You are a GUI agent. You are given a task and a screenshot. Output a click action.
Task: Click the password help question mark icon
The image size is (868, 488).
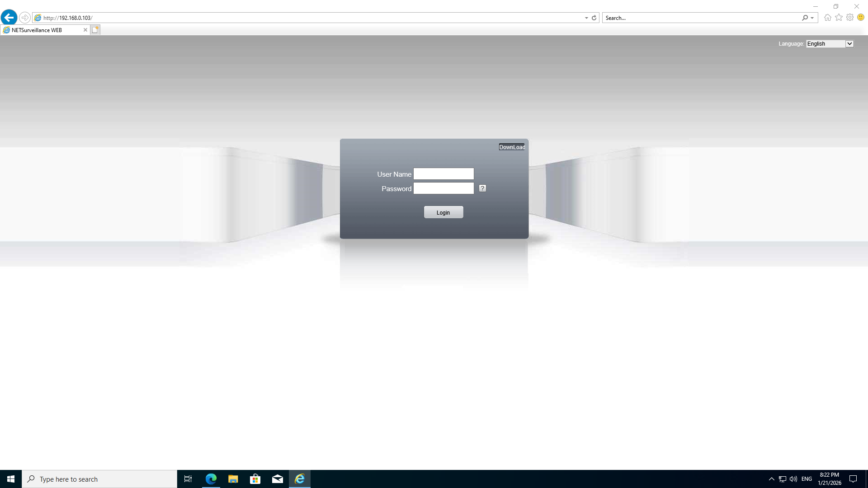[482, 188]
